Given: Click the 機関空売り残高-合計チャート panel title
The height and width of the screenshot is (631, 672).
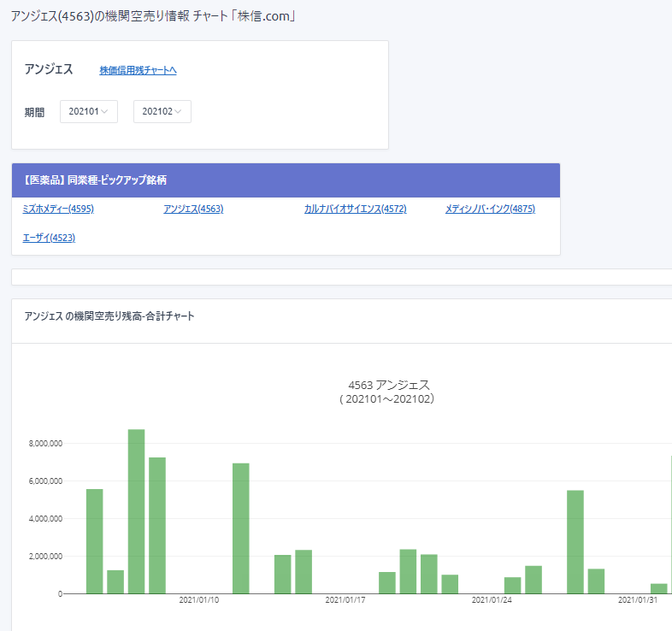Looking at the screenshot, I should (x=109, y=316).
